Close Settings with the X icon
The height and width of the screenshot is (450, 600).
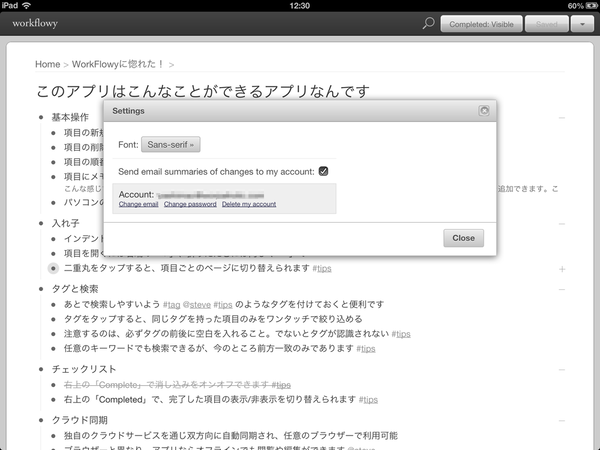484,111
